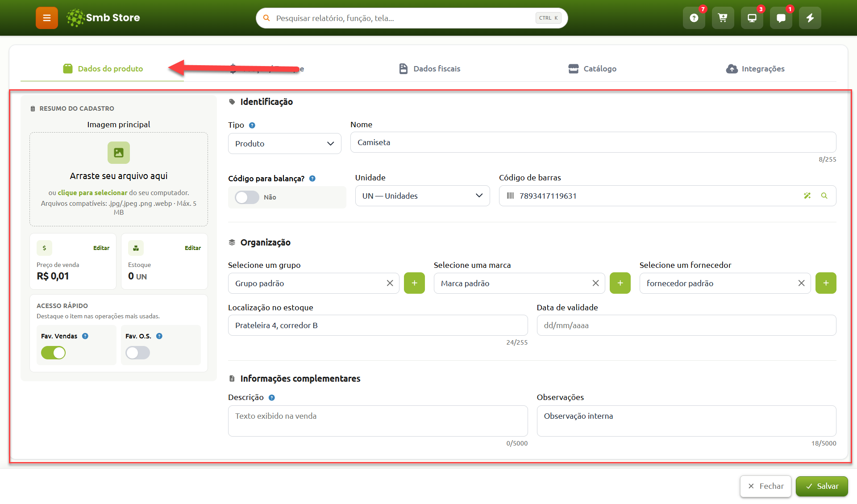Image resolution: width=857 pixels, height=504 pixels.
Task: Open the chat messages icon
Action: coord(781,18)
